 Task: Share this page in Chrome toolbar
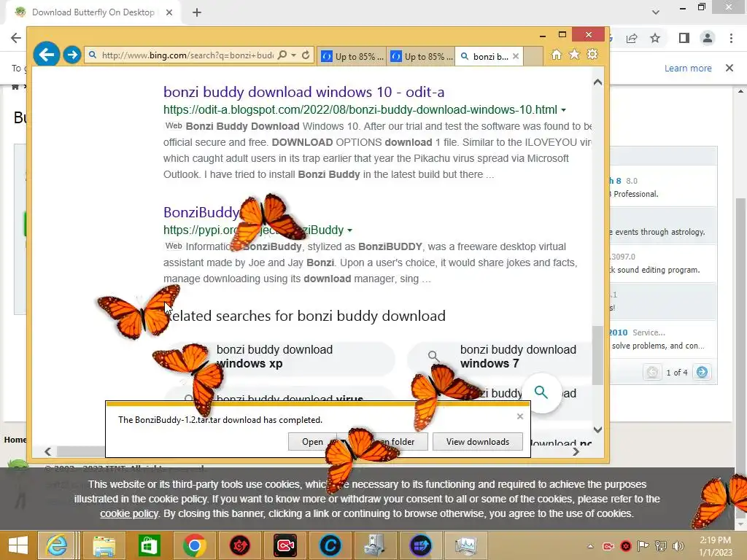pyautogui.click(x=632, y=38)
